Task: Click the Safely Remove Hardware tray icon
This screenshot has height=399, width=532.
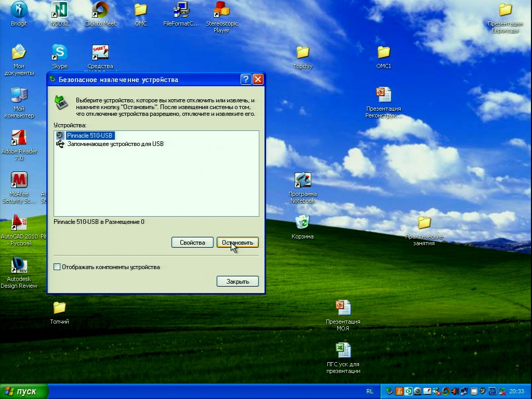Action: pyautogui.click(x=389, y=391)
